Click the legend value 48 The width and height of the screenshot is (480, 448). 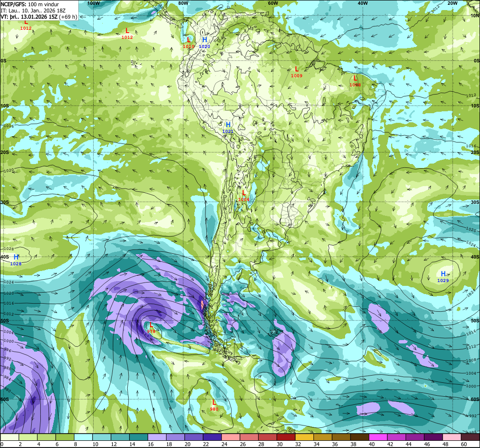445,444
